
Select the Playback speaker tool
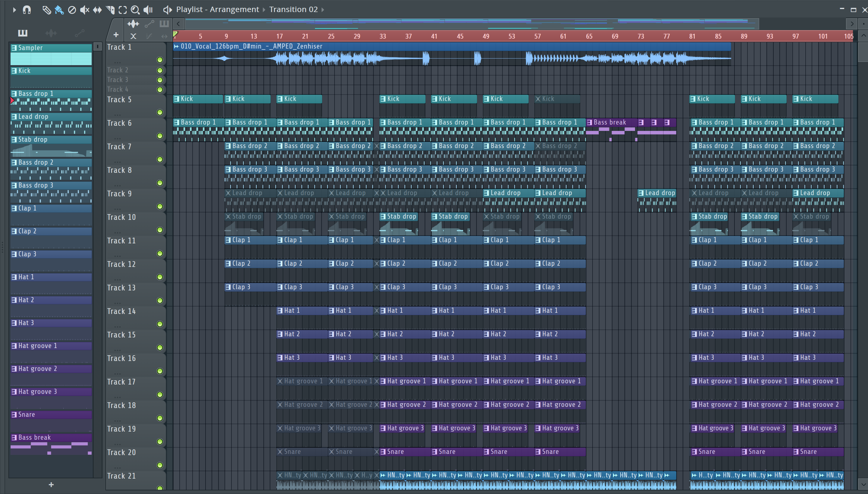[x=148, y=10]
